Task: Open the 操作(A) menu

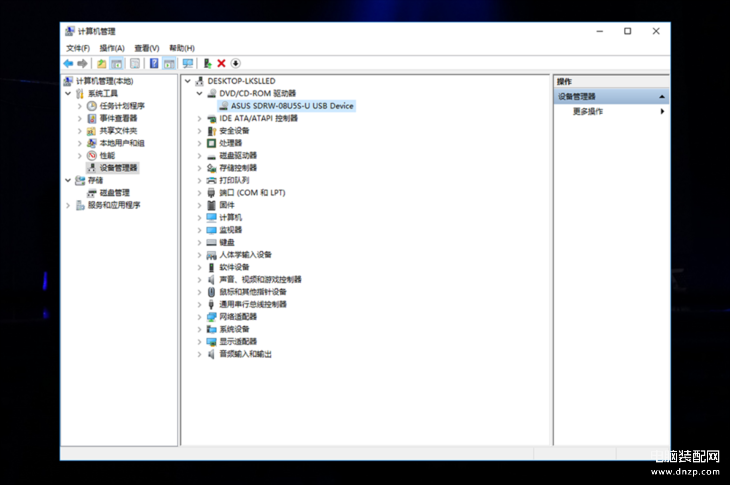Action: tap(112, 48)
